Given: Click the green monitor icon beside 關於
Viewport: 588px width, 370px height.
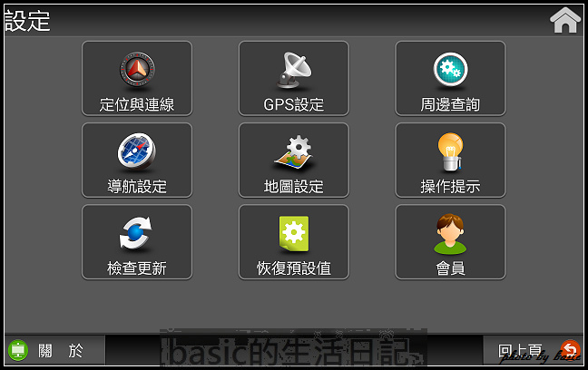Looking at the screenshot, I should coord(18,351).
